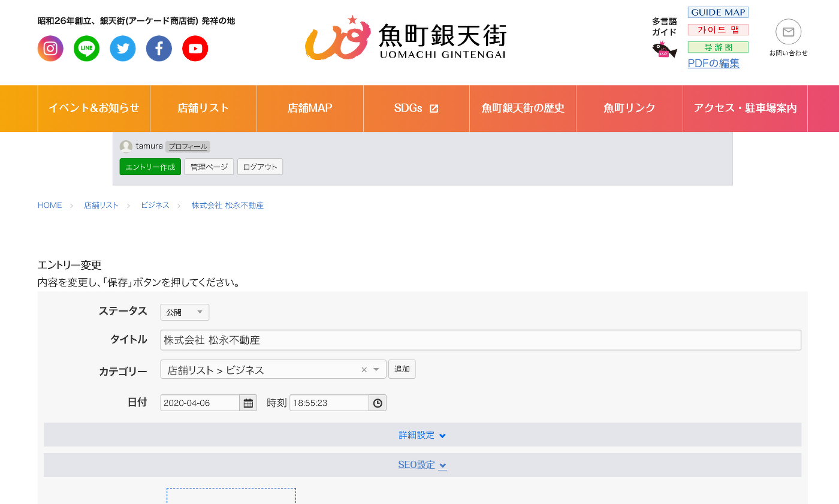Expand the カテゴリー selection dropdown
The height and width of the screenshot is (504, 839).
pos(376,370)
